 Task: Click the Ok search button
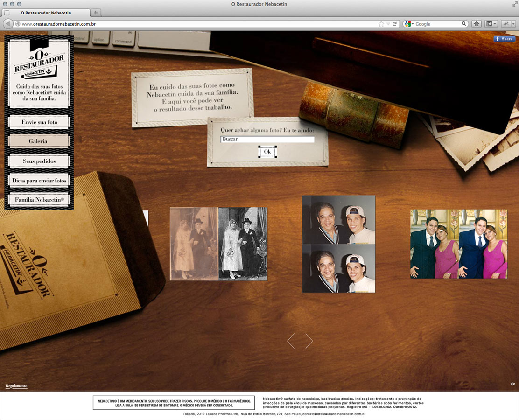click(267, 152)
